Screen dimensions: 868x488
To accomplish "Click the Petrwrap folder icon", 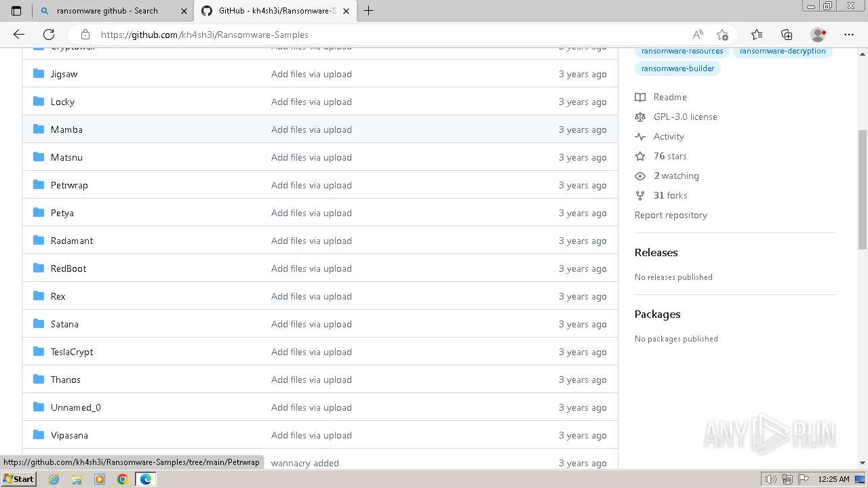I will coord(39,184).
